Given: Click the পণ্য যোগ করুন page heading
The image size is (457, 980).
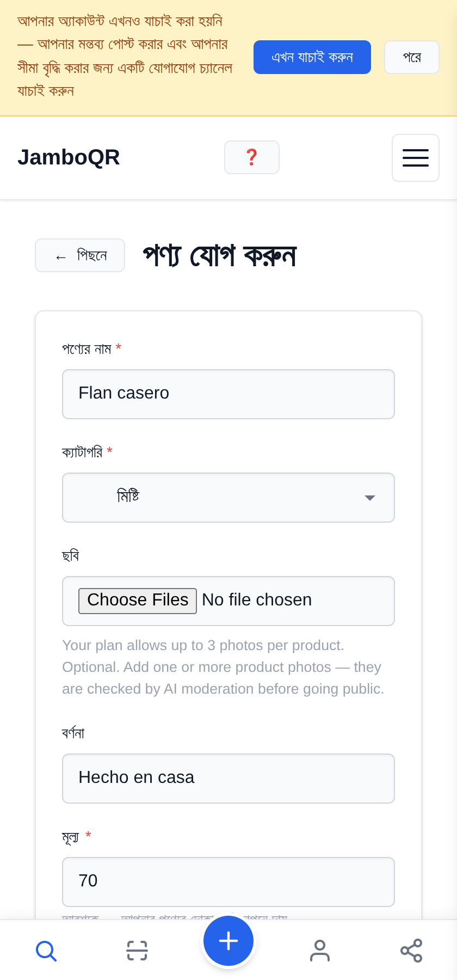Looking at the screenshot, I should point(219,255).
